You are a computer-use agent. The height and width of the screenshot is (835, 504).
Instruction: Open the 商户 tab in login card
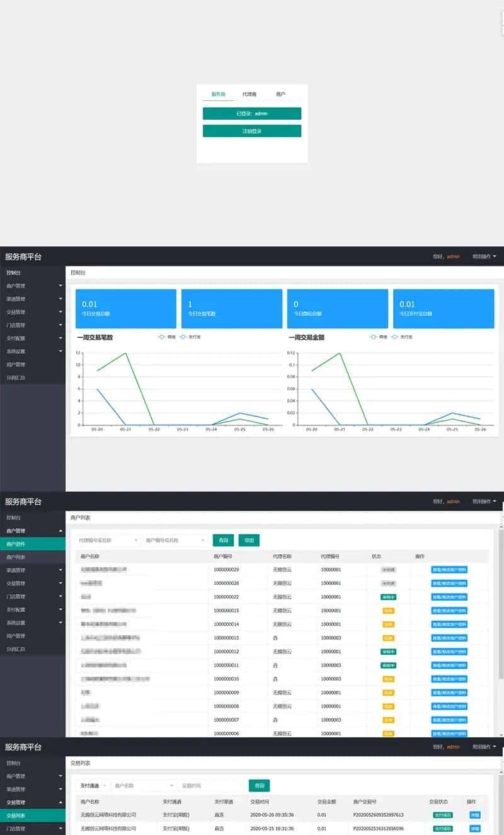point(280,94)
